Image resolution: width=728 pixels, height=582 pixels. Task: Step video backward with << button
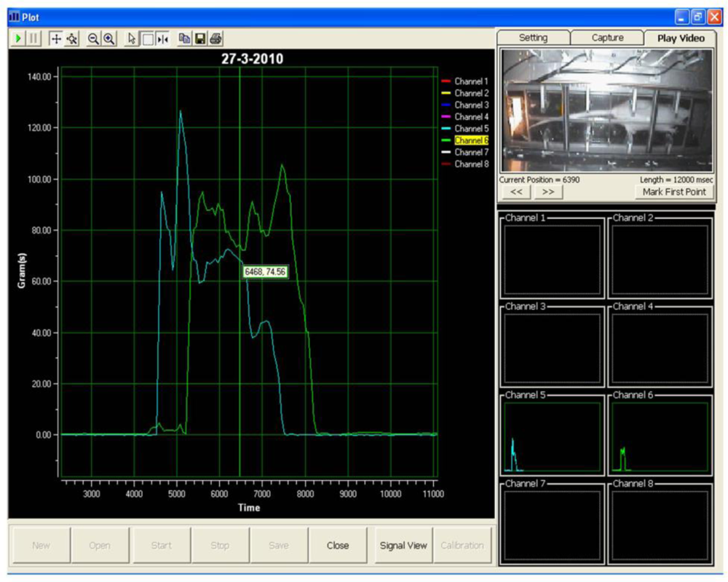[x=516, y=192]
